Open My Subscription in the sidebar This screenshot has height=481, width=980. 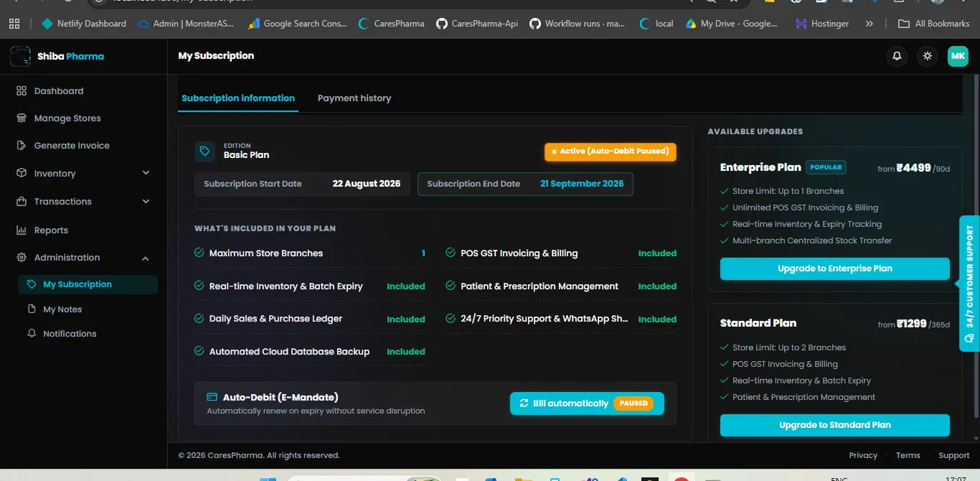pyautogui.click(x=88, y=284)
